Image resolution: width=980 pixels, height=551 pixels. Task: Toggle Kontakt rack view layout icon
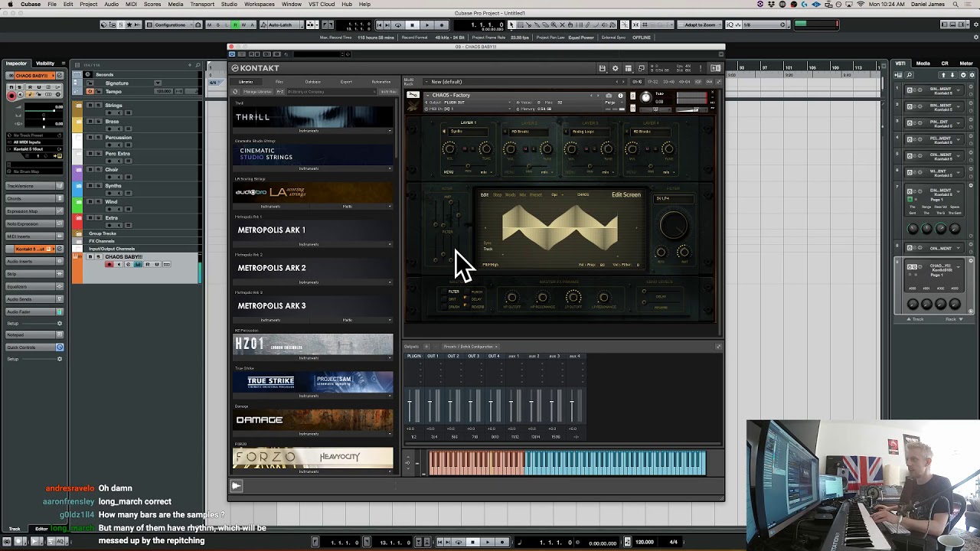(x=629, y=68)
